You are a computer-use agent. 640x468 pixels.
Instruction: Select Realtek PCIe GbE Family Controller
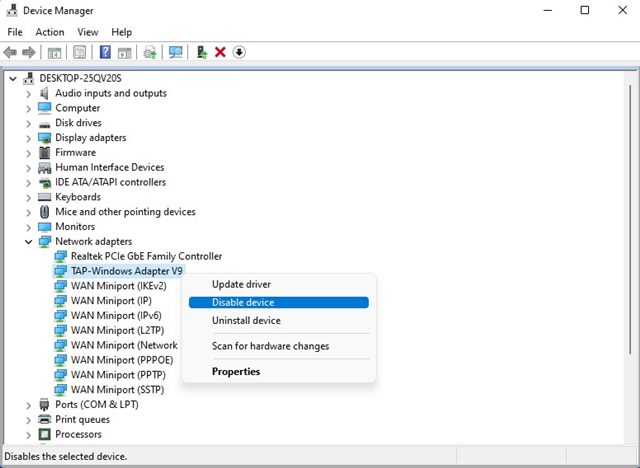[147, 256]
